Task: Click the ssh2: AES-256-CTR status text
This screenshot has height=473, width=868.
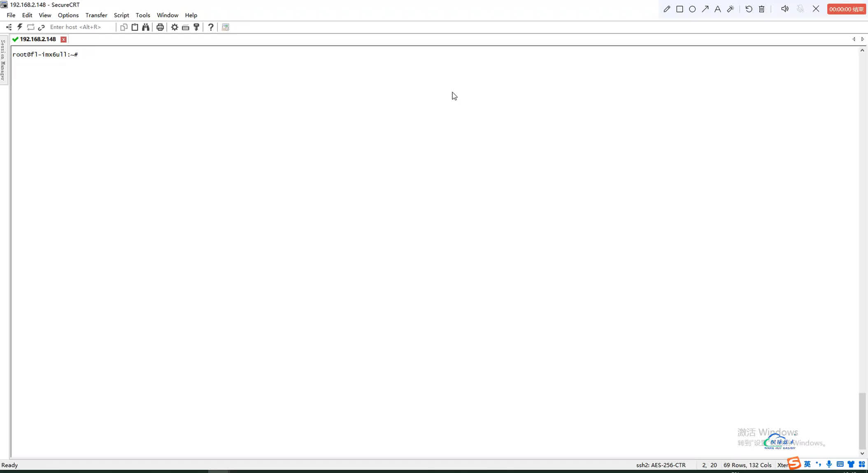Action: coord(661,465)
